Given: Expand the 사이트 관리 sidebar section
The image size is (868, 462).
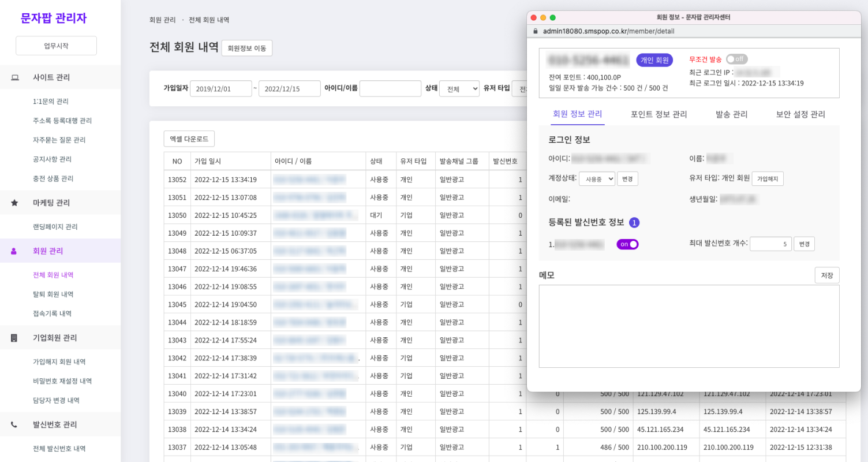Looking at the screenshot, I should click(60, 77).
